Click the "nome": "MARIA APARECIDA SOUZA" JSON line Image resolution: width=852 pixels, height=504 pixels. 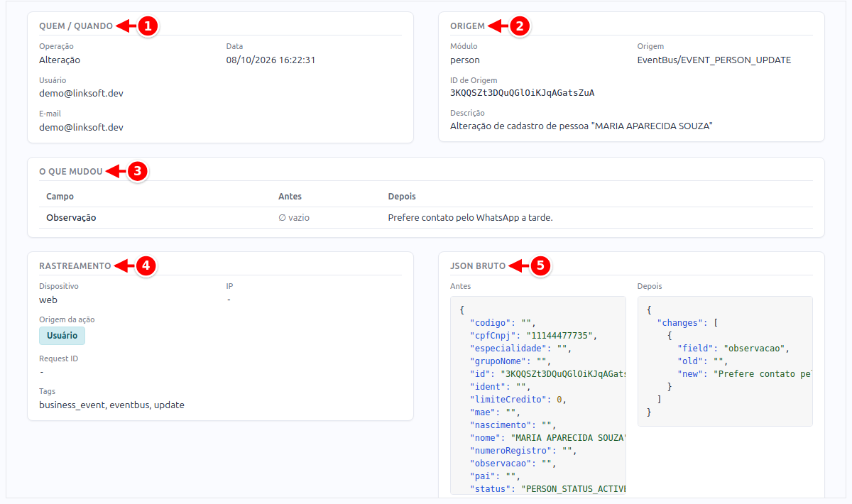[x=547, y=438]
